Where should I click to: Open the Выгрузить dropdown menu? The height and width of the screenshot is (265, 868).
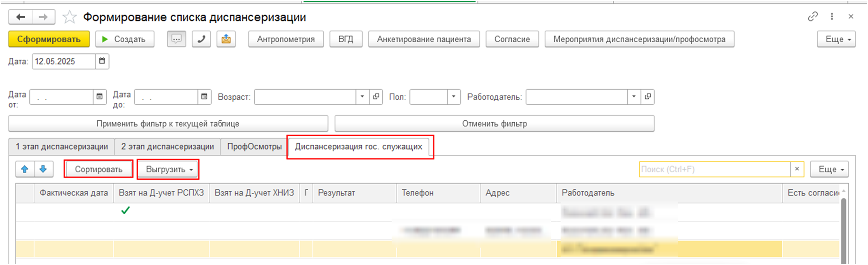[x=169, y=169]
